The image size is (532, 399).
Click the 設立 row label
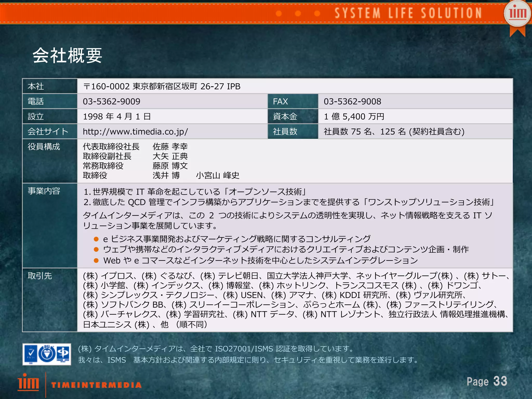point(36,116)
